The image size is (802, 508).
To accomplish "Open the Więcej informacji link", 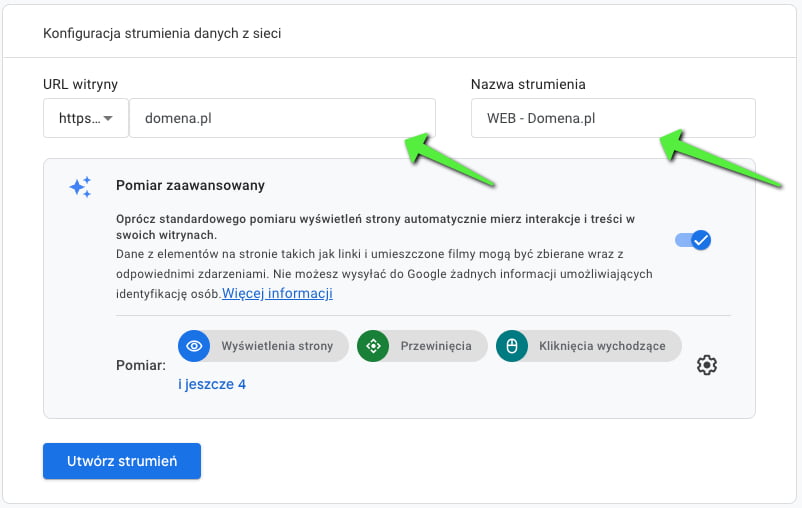I will click(x=277, y=293).
